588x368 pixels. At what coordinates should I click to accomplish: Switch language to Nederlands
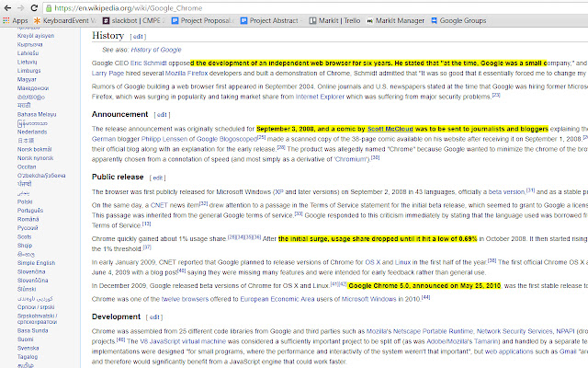32,132
